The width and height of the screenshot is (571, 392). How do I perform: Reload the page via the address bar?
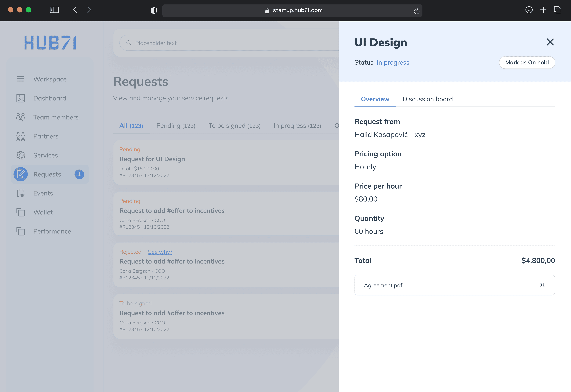(416, 11)
